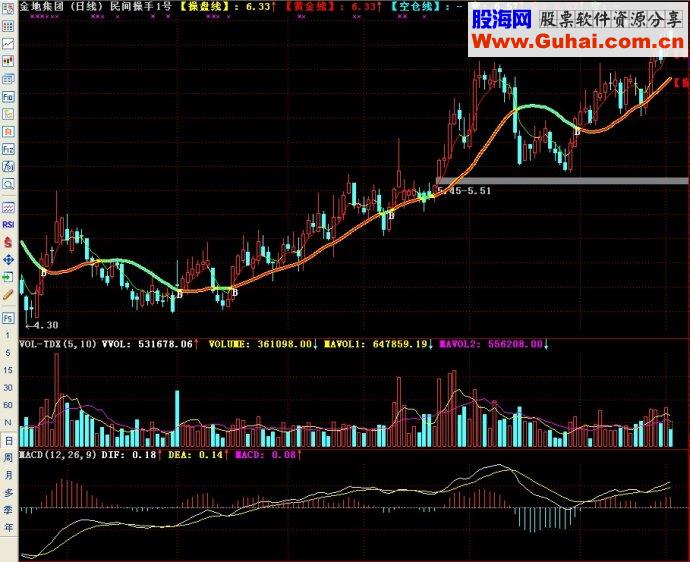Click the orange-red icon above the Fz button
The image size is (690, 562).
pos(8,132)
